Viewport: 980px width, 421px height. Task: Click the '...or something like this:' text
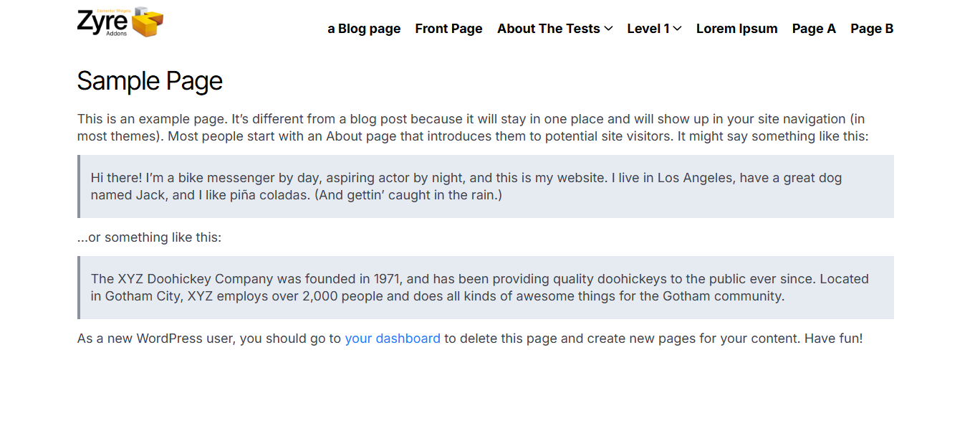[149, 237]
